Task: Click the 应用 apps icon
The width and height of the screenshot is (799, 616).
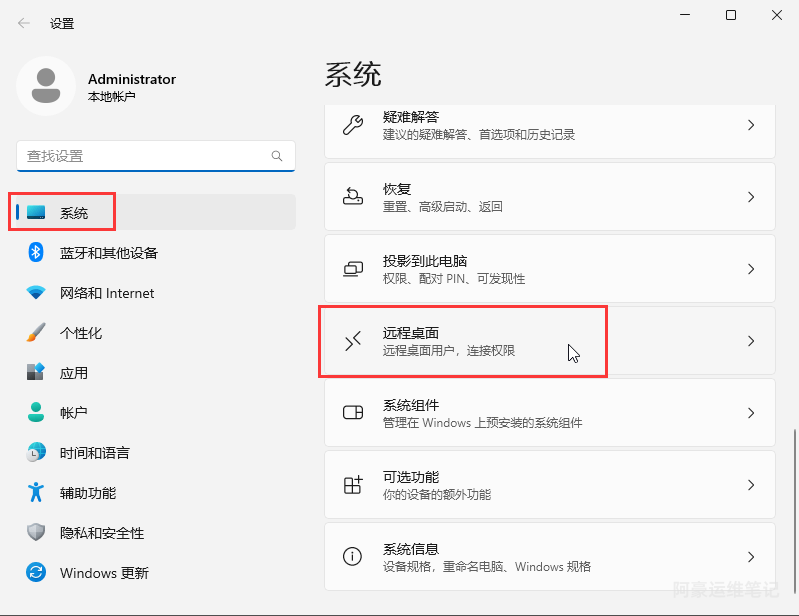Action: (x=36, y=372)
